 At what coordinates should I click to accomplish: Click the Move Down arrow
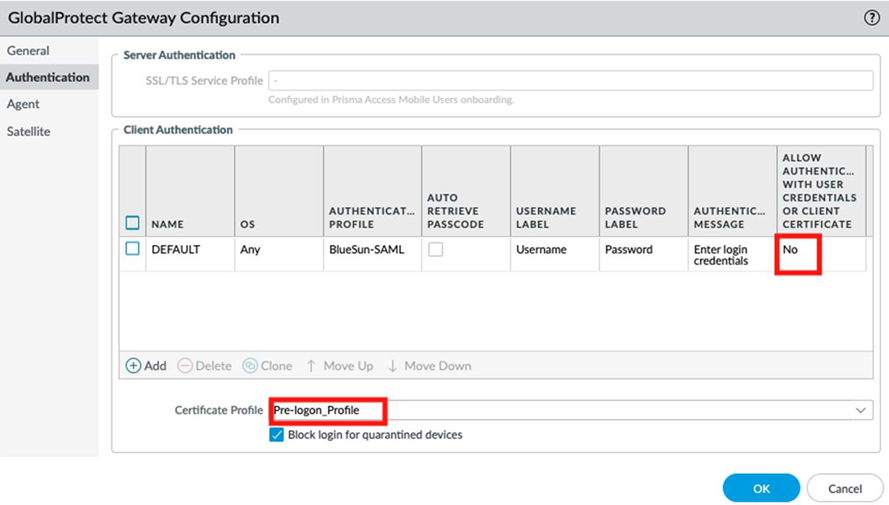tap(393, 366)
